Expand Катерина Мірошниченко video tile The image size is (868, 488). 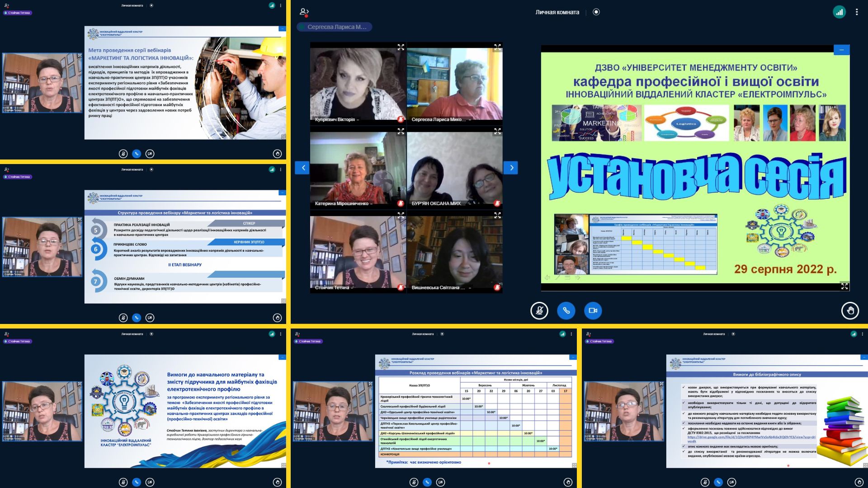[401, 131]
